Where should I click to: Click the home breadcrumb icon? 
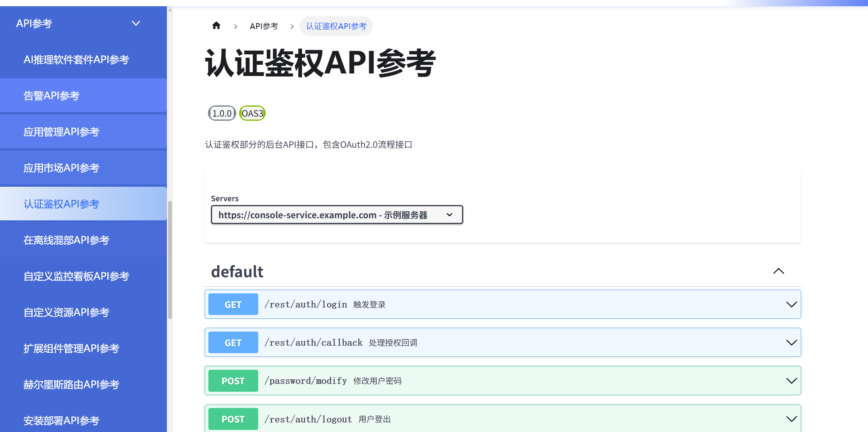tap(216, 25)
